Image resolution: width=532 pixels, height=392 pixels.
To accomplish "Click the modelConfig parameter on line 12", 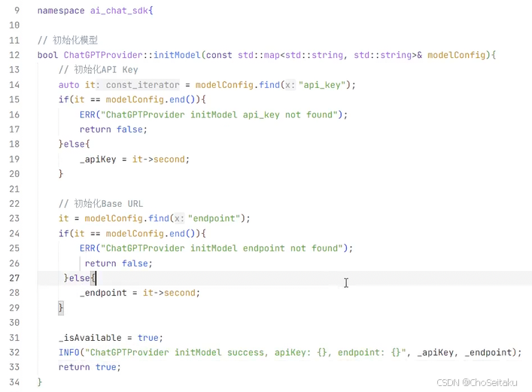I will tap(456, 55).
